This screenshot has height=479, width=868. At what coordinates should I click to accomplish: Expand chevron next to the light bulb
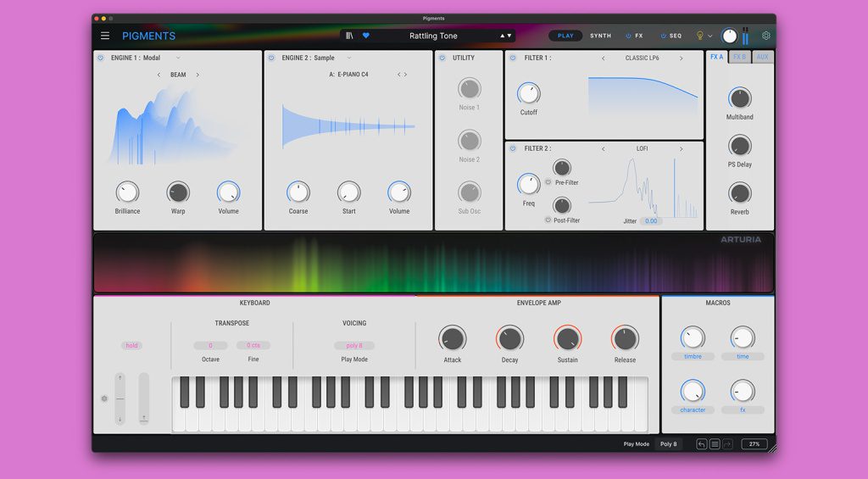[710, 36]
